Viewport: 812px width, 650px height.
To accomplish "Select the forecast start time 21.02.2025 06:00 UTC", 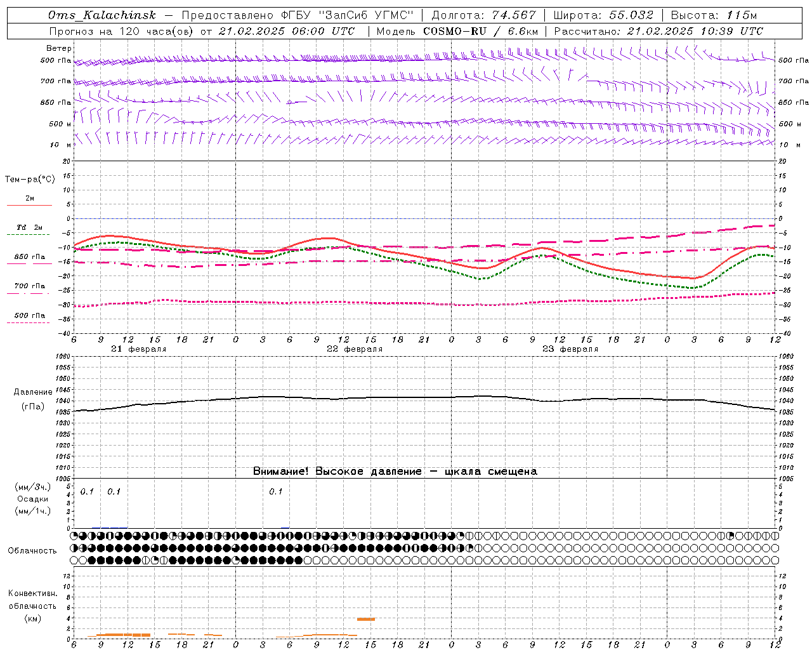I will point(287,31).
